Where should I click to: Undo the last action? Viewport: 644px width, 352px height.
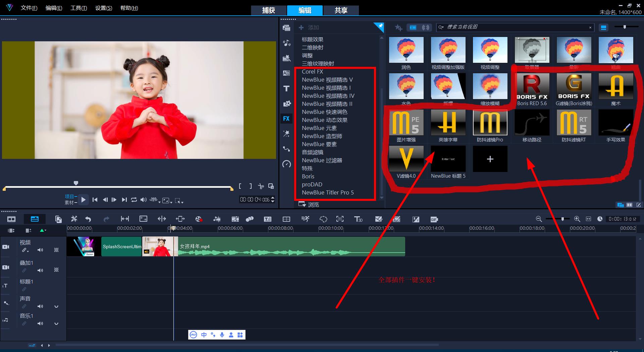point(88,219)
